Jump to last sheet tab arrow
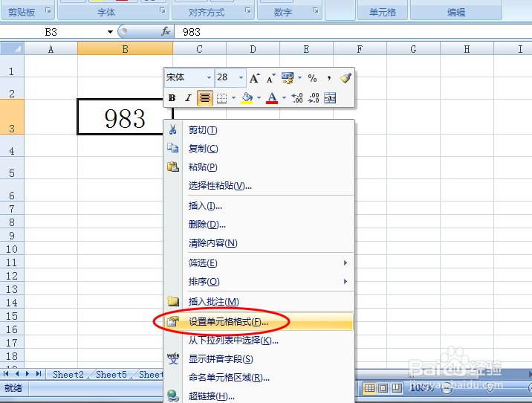 point(39,374)
